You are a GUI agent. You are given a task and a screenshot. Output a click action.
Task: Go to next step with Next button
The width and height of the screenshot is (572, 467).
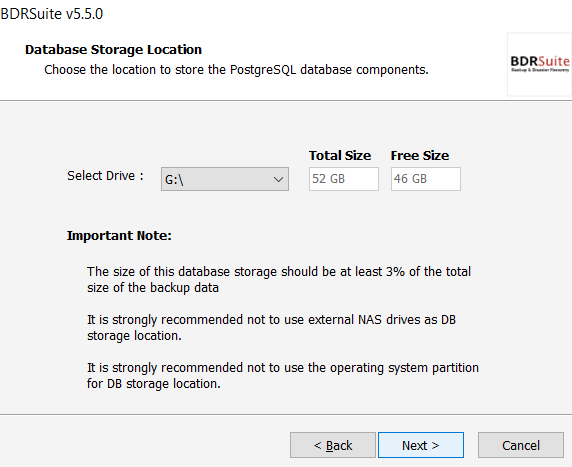(x=421, y=445)
